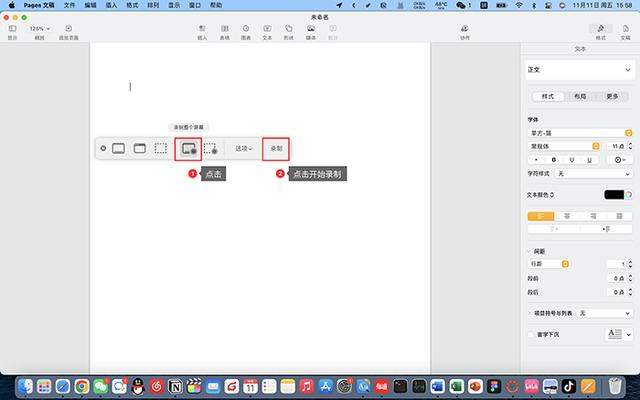Select left text alignment
Image resolution: width=640 pixels, height=400 pixels.
[541, 216]
